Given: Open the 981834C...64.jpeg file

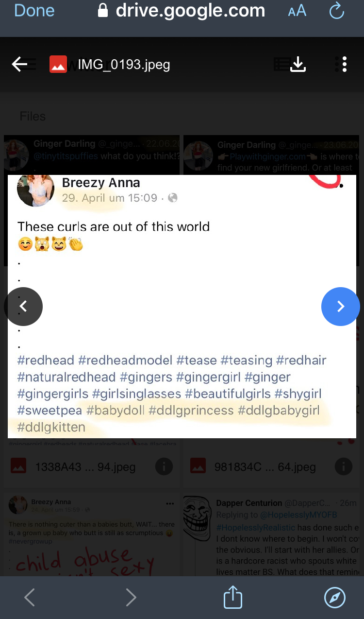Looking at the screenshot, I should point(265,467).
